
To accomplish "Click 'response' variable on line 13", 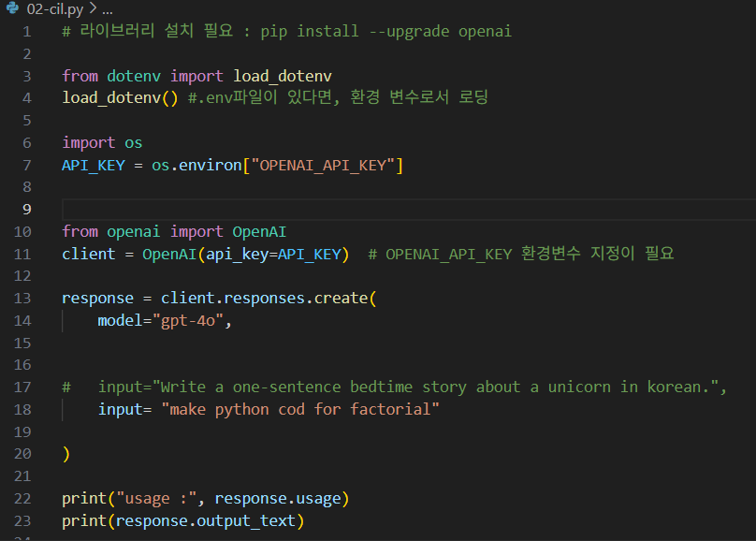I will (x=98, y=299).
